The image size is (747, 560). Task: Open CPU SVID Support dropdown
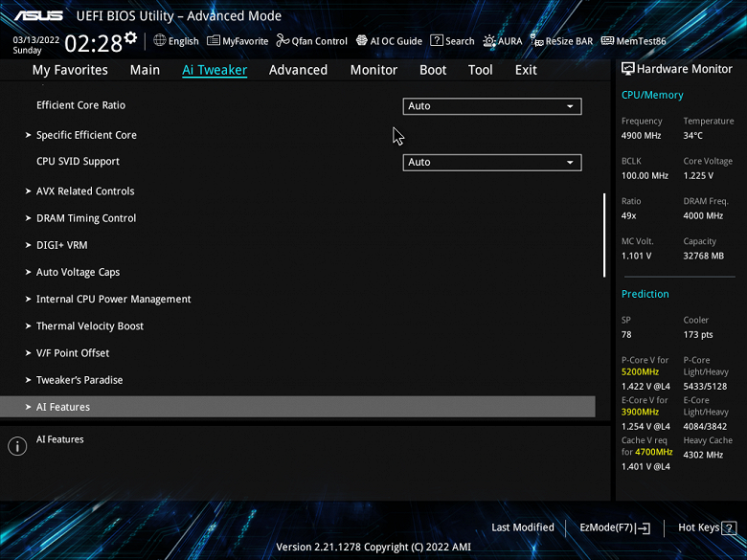[492, 163]
